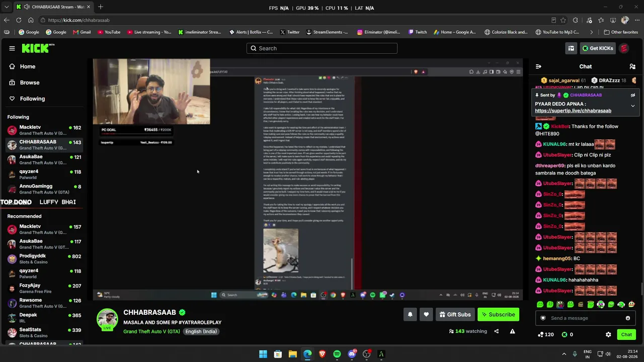644x362 pixels.
Task: Send message with the Chat button
Action: click(x=626, y=334)
